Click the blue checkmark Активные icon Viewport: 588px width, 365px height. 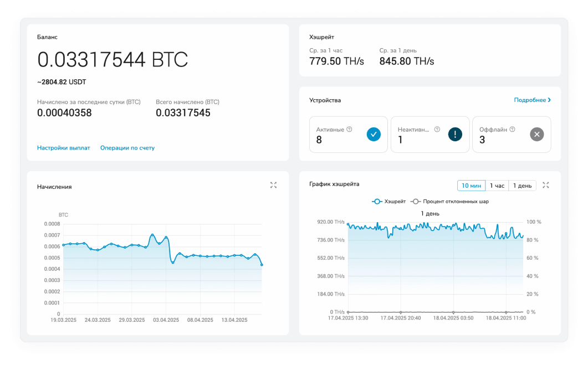pos(374,134)
